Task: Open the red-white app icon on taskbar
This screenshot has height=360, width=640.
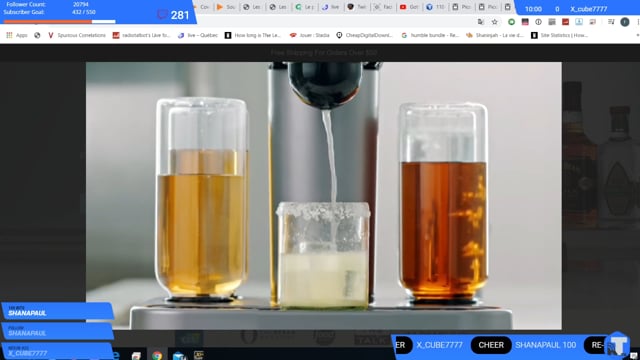Action: [x=136, y=356]
